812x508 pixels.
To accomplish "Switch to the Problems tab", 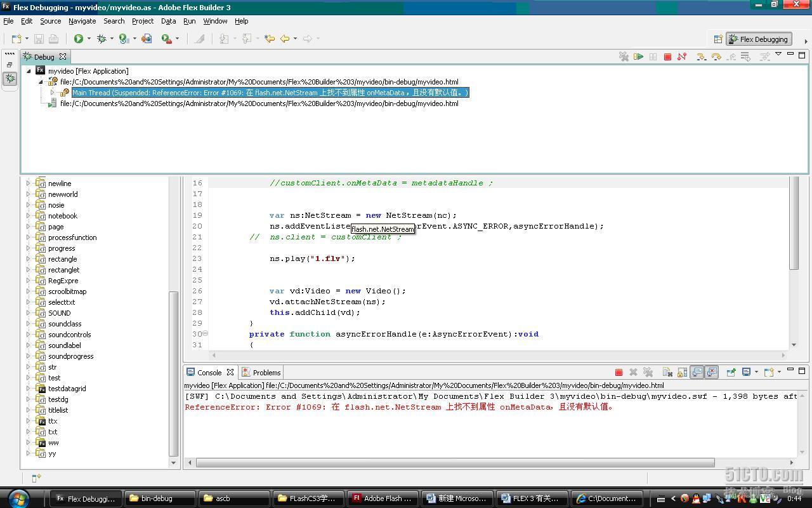I will pos(261,373).
